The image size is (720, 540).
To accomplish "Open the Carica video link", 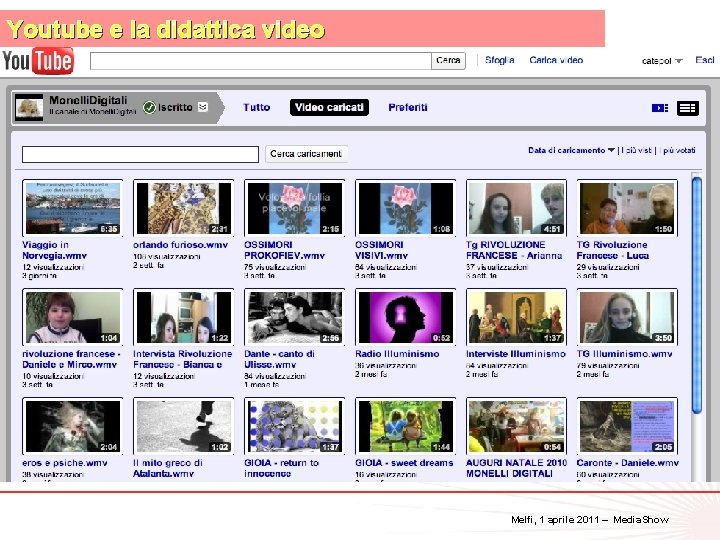I will (x=556, y=60).
